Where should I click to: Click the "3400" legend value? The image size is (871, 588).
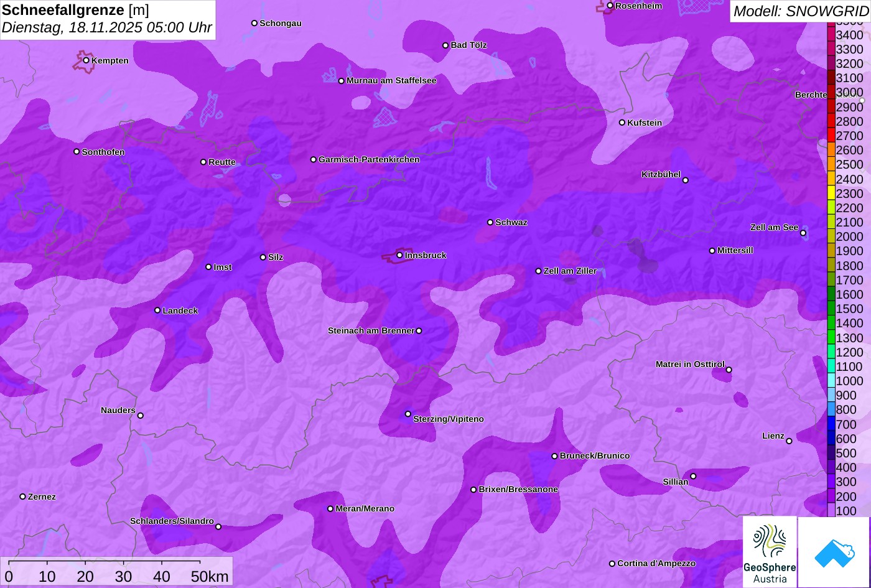850,35
